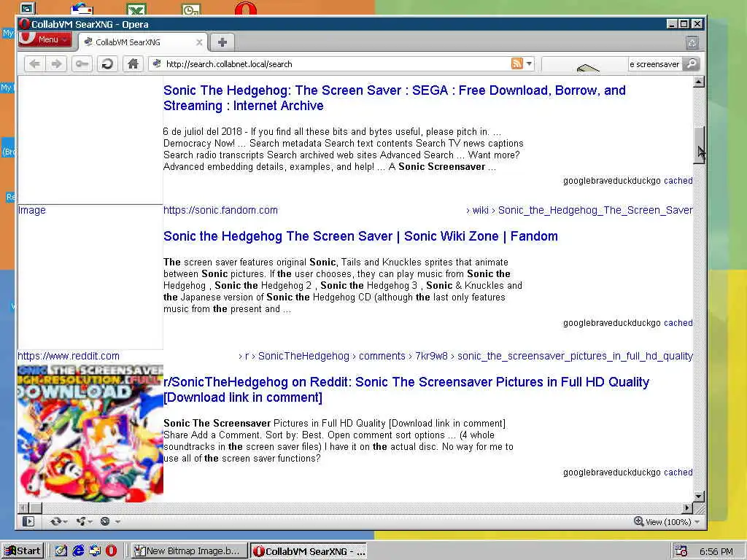Reload the current page
The height and width of the screenshot is (560, 747).
click(x=107, y=64)
